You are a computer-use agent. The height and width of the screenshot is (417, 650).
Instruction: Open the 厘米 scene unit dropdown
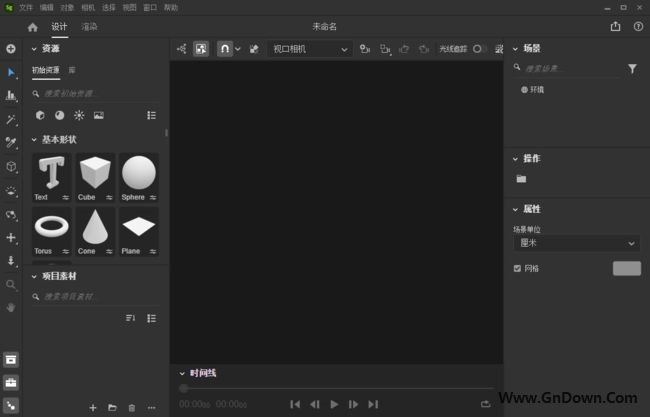577,243
